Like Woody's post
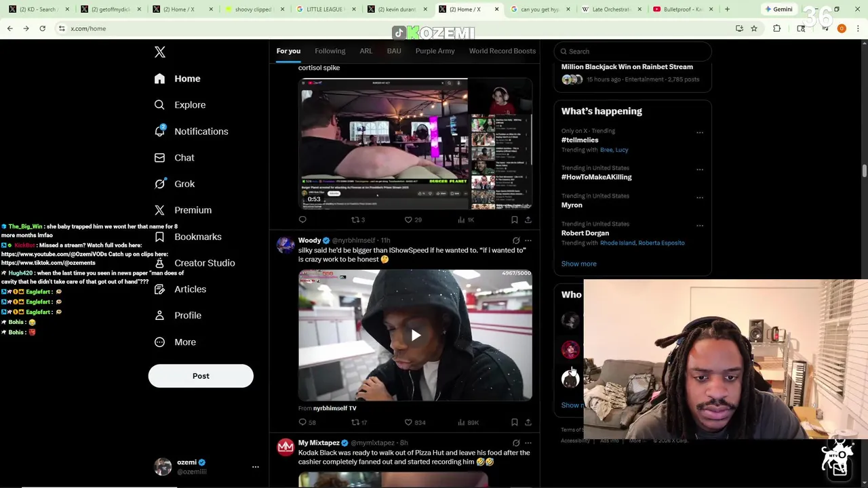This screenshot has width=868, height=488. point(414,422)
